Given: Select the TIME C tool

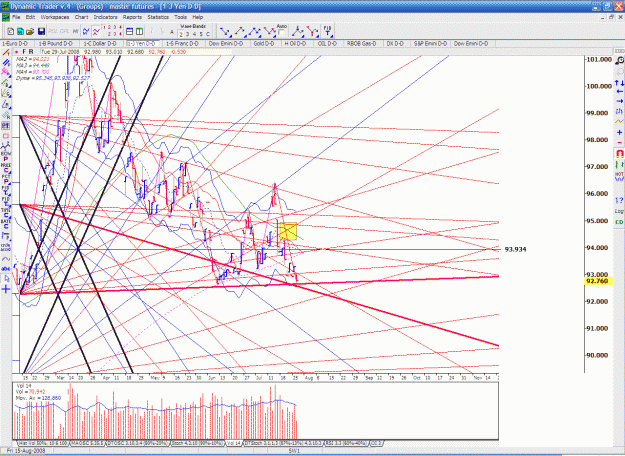Looking at the screenshot, I should (6, 212).
